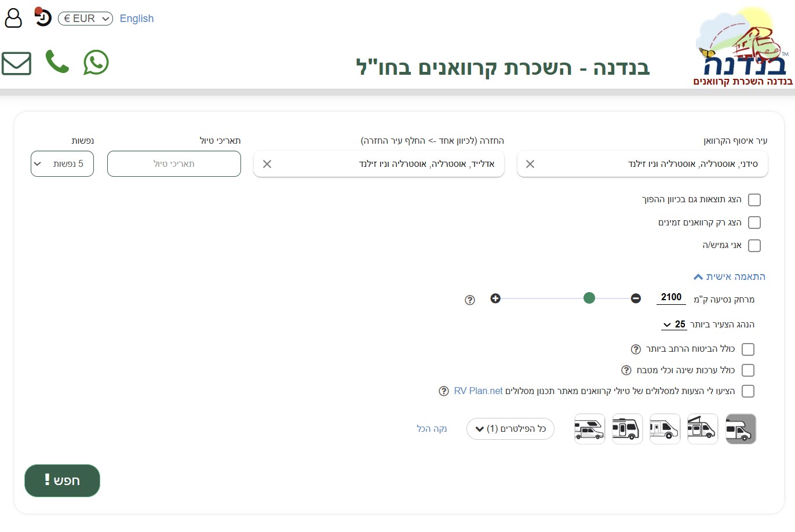Click the 'נקה הכל' clear all link

point(432,429)
